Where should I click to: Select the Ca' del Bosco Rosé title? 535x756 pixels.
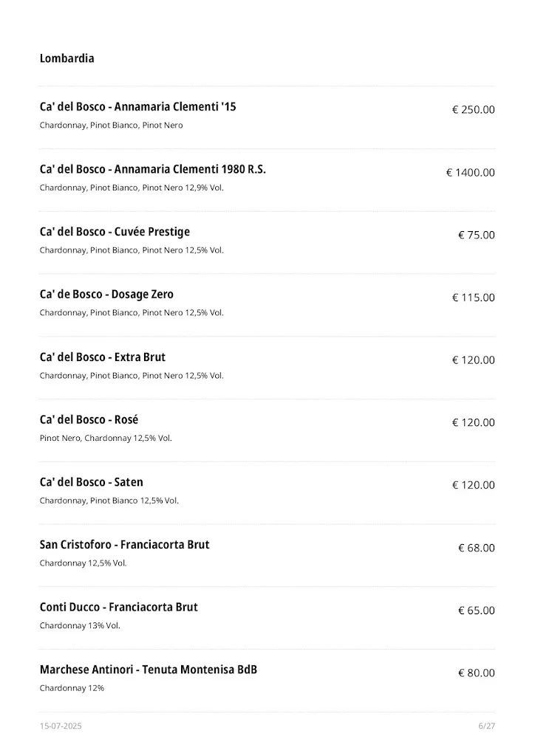tap(89, 420)
